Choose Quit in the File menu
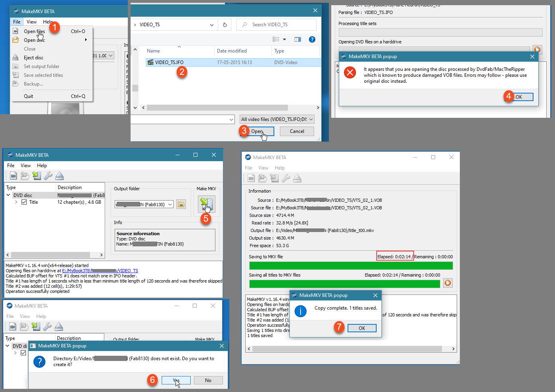The height and width of the screenshot is (392, 555). [52, 96]
